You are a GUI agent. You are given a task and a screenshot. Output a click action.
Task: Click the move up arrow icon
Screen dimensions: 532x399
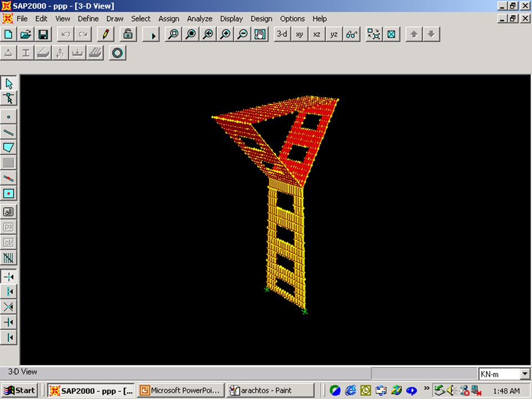[414, 34]
